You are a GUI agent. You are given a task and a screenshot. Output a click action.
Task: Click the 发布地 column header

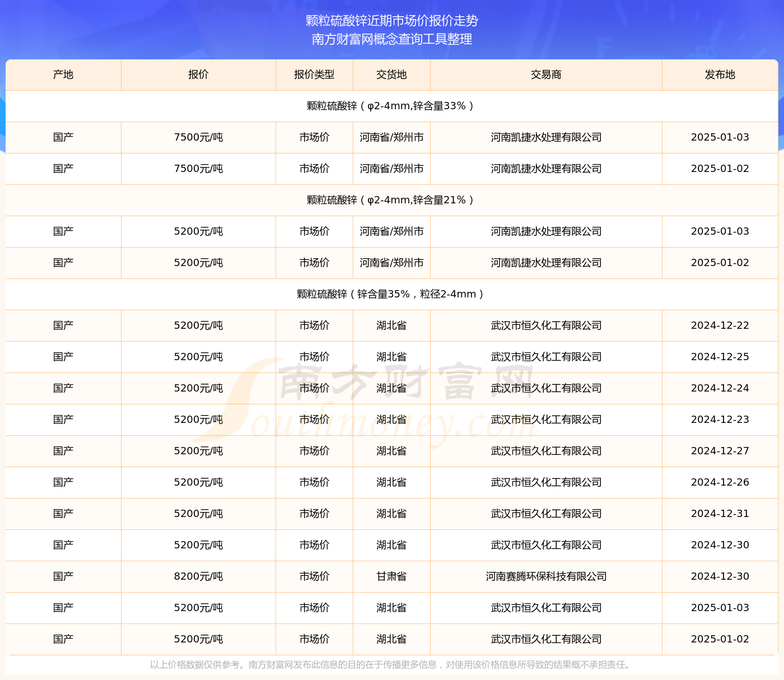720,74
